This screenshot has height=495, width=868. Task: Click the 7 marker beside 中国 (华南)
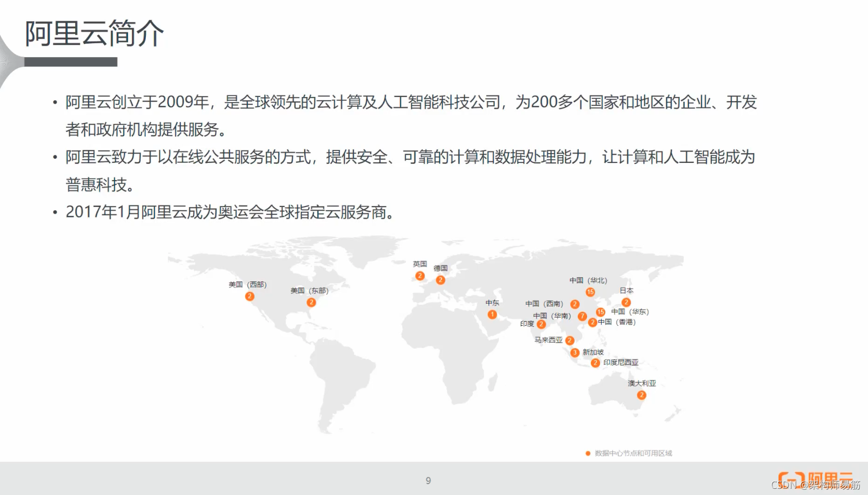pyautogui.click(x=582, y=316)
